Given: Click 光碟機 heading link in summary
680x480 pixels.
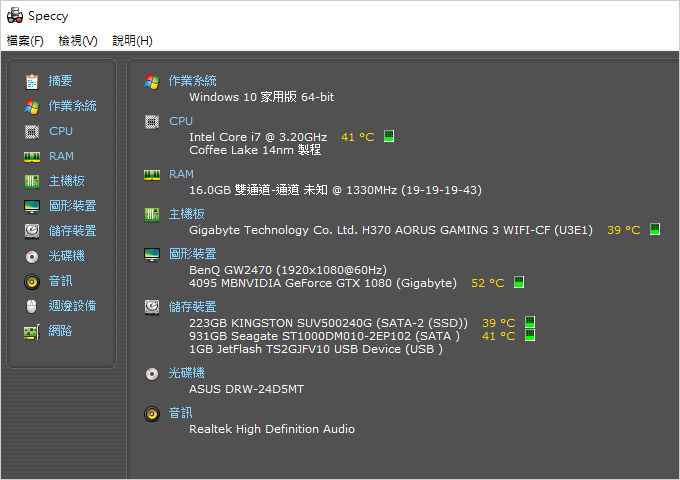Looking at the screenshot, I should click(x=186, y=373).
